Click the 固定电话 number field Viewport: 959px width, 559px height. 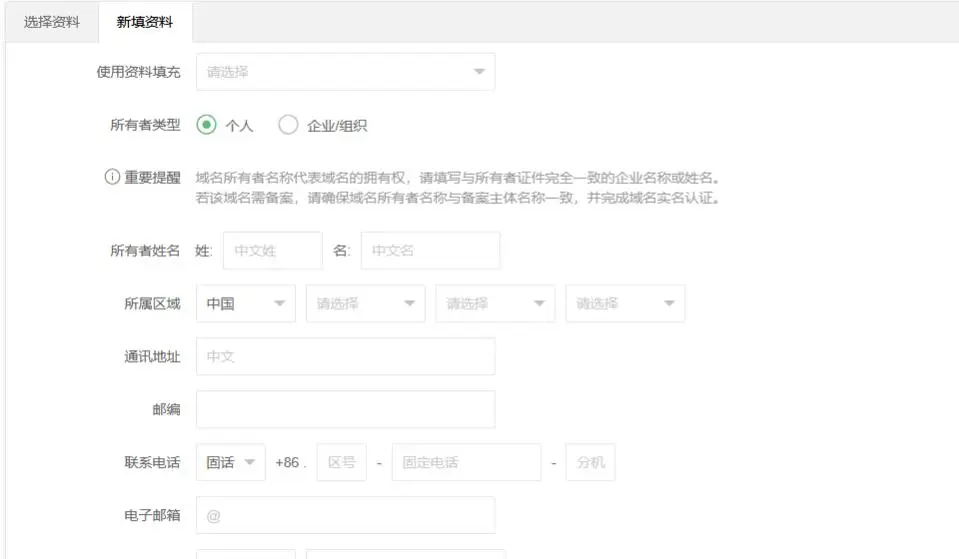point(467,462)
